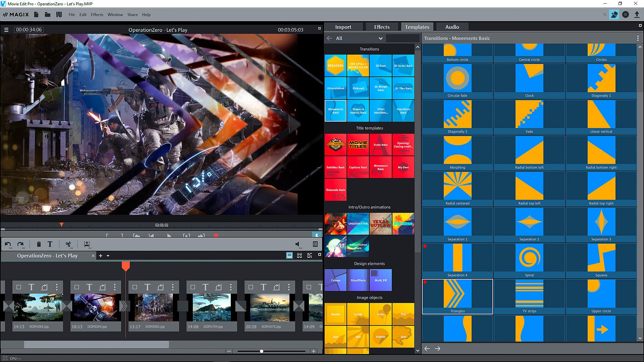The width and height of the screenshot is (644, 362).
Task: Open the audio mixer icon
Action: 315,244
